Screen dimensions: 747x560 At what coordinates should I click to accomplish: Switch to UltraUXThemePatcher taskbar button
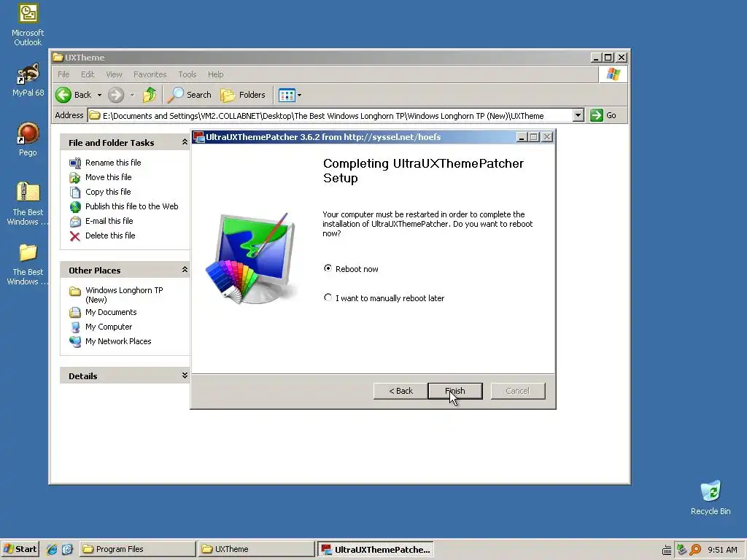click(376, 549)
